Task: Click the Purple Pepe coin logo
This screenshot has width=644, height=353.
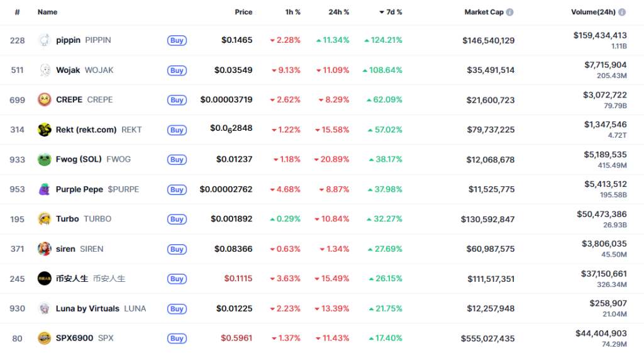Action: (44, 189)
